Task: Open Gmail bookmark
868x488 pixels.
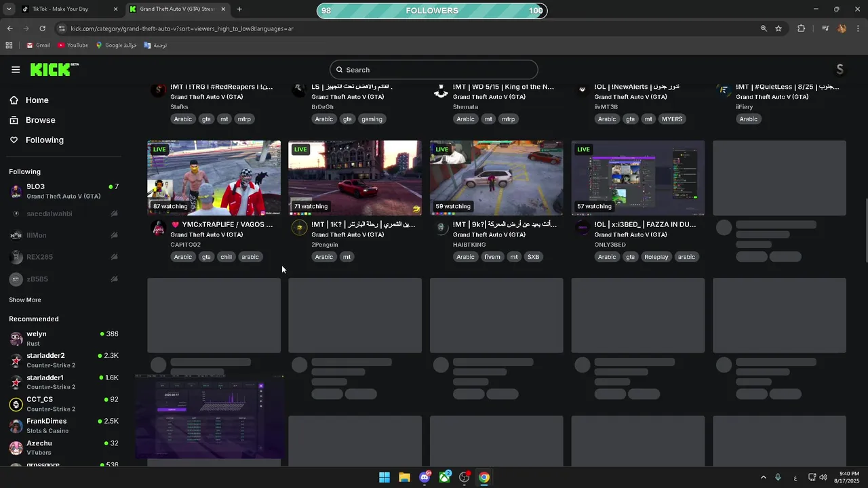Action: 38,45
